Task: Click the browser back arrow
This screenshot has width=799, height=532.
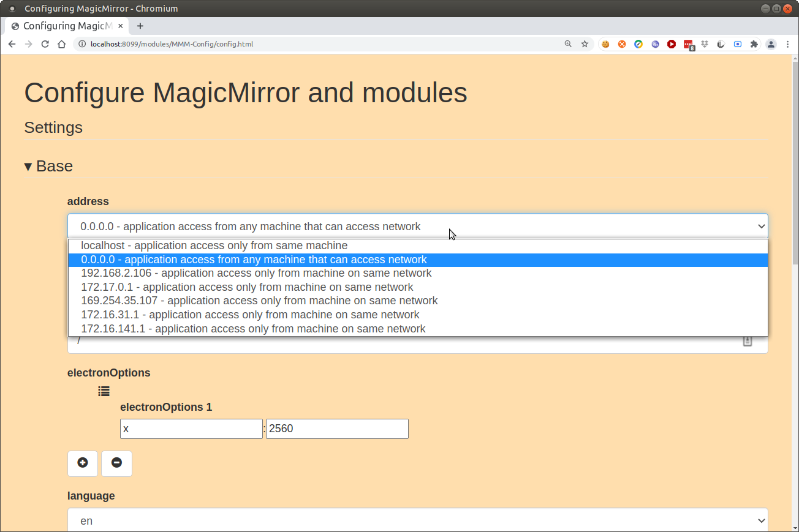Action: point(12,44)
